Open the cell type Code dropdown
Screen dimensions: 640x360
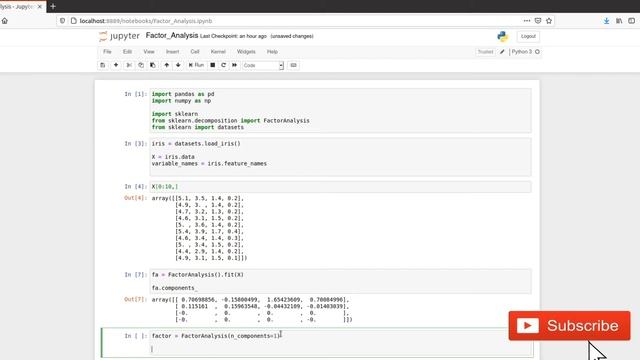(263, 65)
